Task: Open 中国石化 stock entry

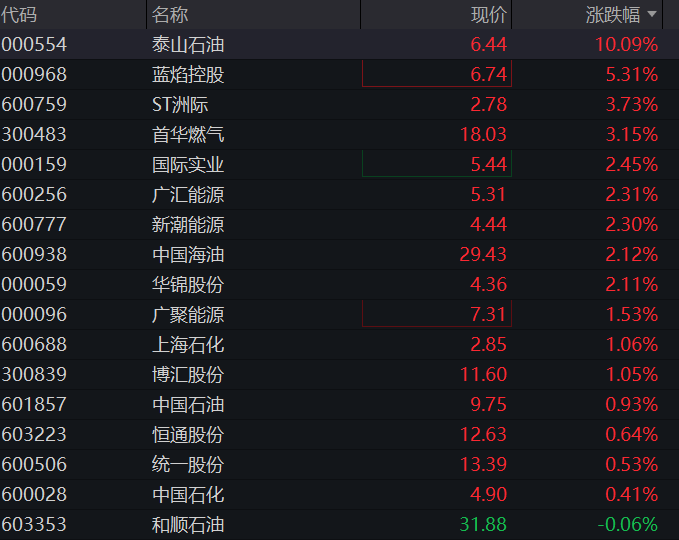Action: click(x=188, y=495)
